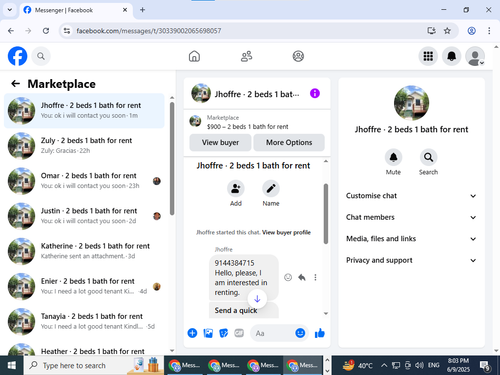Open more actions plus icon in composer
Image resolution: width=500 pixels, height=375 pixels.
[192, 333]
